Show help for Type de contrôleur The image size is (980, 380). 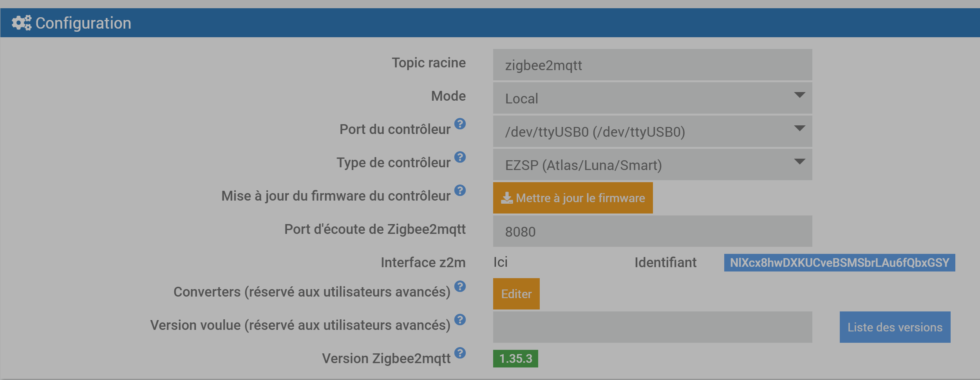[460, 157]
